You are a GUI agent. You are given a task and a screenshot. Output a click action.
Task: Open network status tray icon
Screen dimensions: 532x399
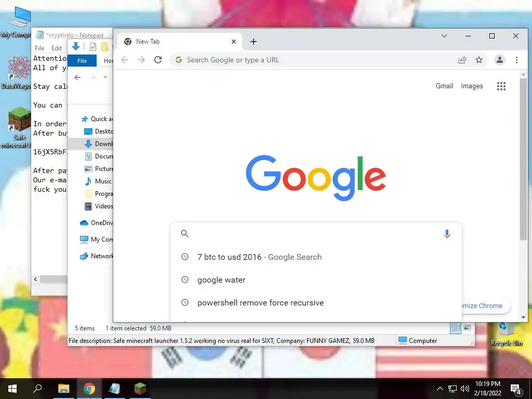(453, 389)
